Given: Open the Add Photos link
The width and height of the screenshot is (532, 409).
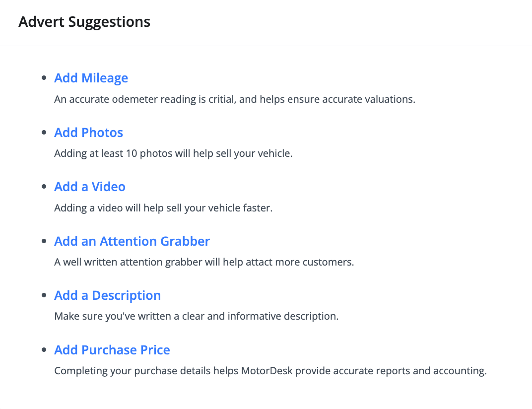Looking at the screenshot, I should point(88,133).
